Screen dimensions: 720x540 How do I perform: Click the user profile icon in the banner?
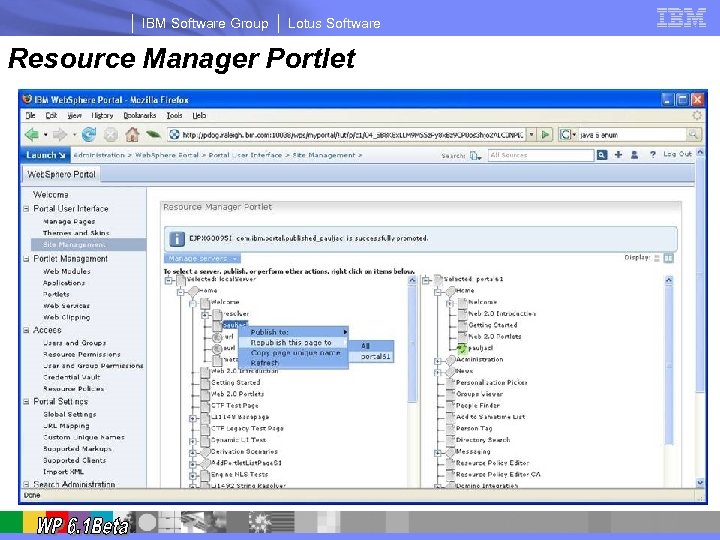click(634, 155)
